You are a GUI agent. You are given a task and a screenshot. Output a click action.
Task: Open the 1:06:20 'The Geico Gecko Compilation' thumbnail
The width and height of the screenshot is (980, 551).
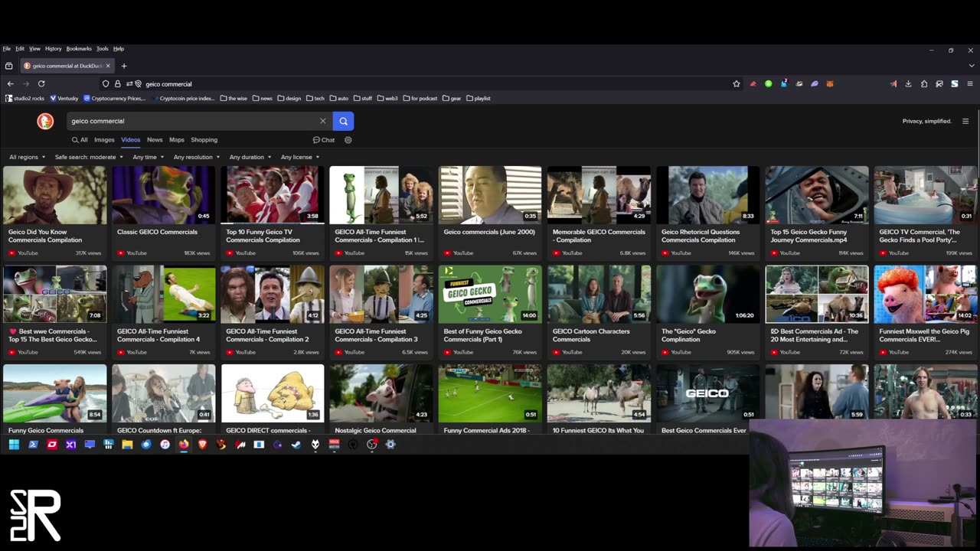pos(707,294)
